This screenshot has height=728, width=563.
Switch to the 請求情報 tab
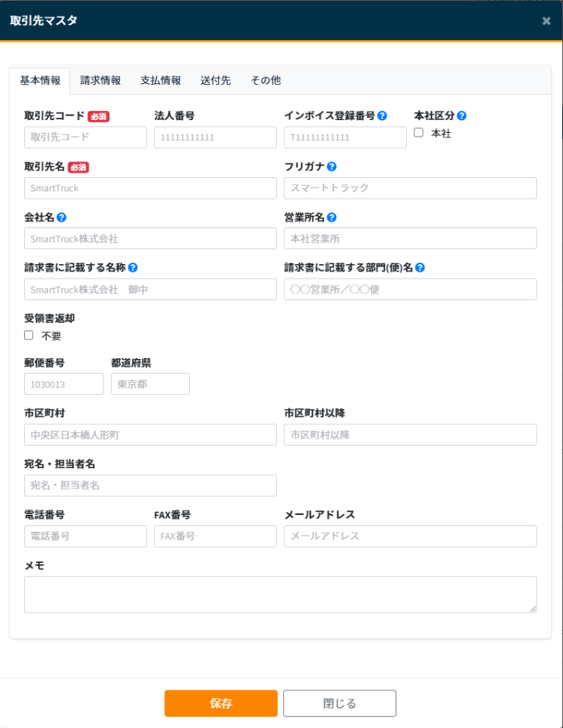(101, 80)
